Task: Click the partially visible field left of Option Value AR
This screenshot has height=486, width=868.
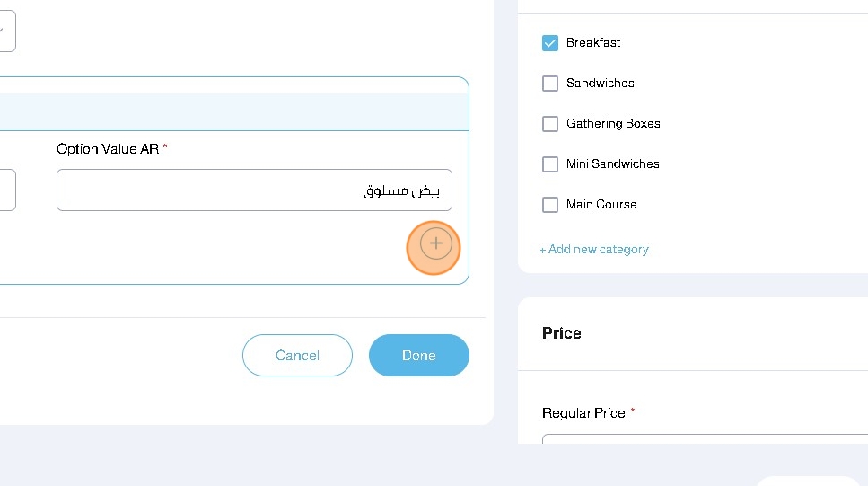Action: tap(6, 190)
